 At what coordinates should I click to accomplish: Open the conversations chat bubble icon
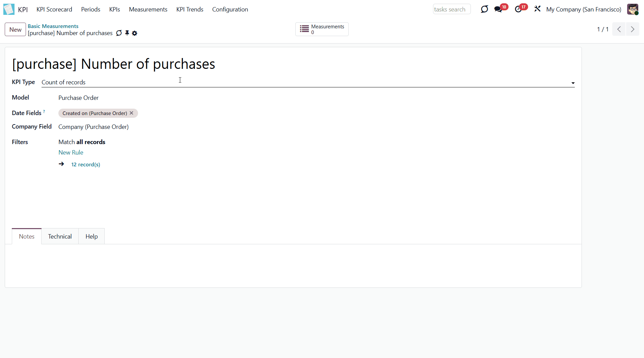coord(498,9)
